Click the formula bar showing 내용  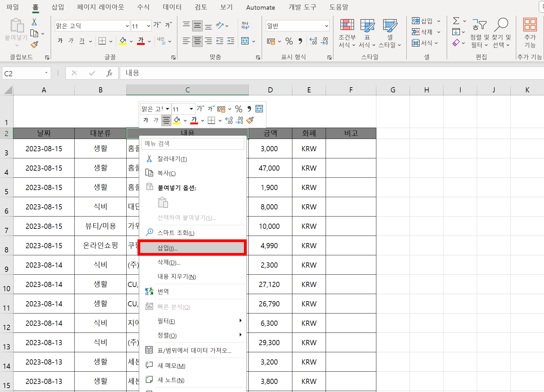tap(332, 73)
